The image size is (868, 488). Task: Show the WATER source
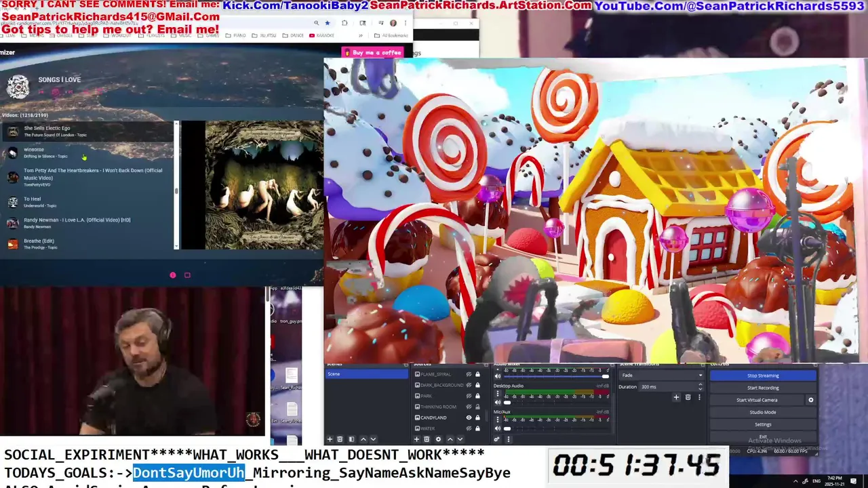(x=469, y=428)
